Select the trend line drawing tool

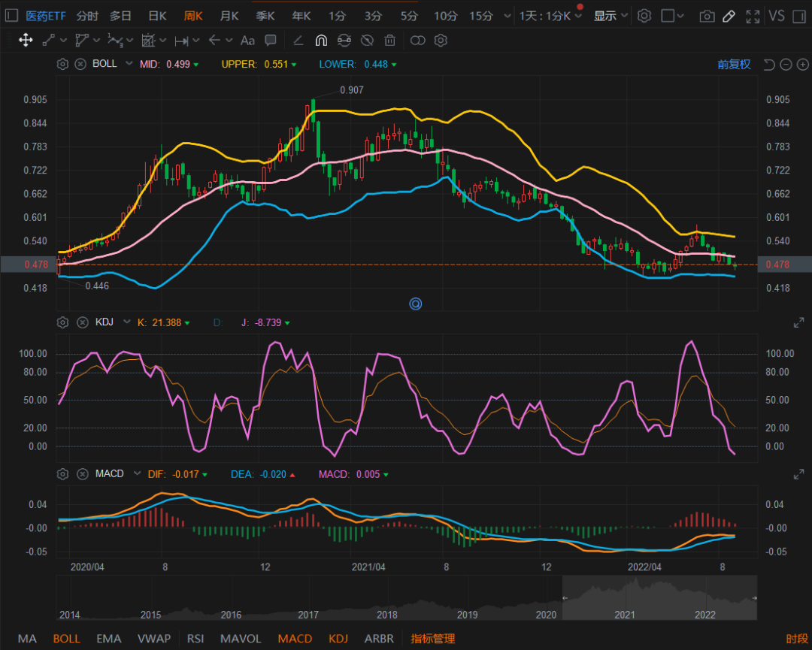(x=49, y=40)
